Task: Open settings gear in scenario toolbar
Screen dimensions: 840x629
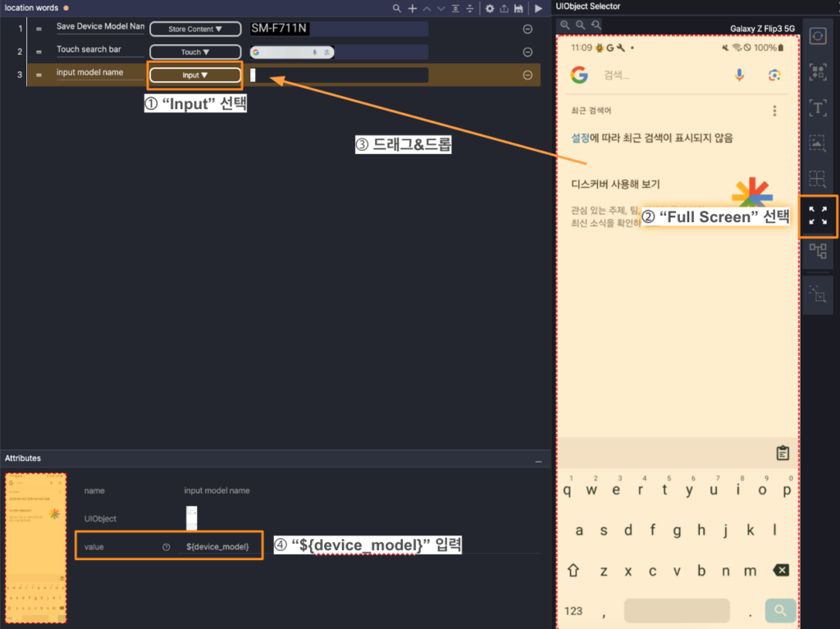Action: (x=490, y=8)
